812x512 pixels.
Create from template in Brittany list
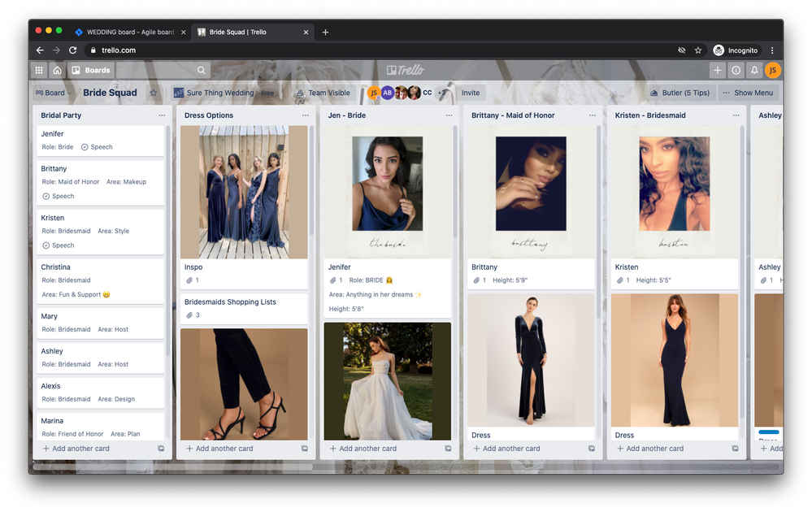coord(592,449)
